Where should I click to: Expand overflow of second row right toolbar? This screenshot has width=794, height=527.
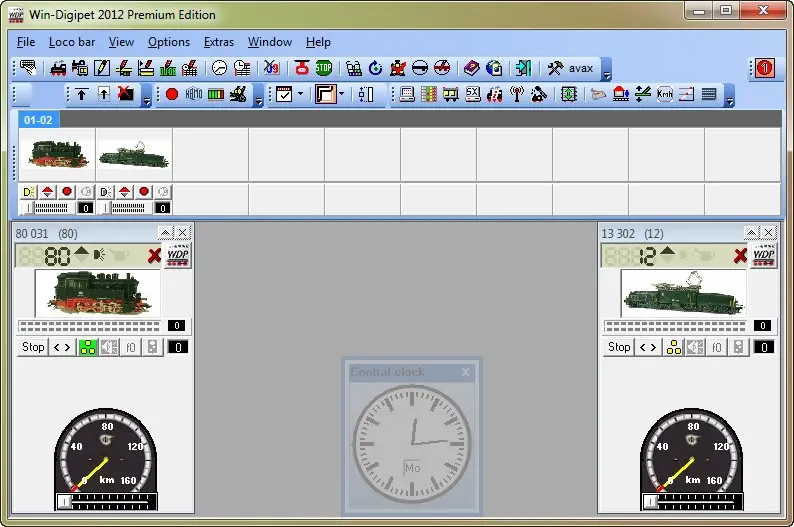pos(730,96)
